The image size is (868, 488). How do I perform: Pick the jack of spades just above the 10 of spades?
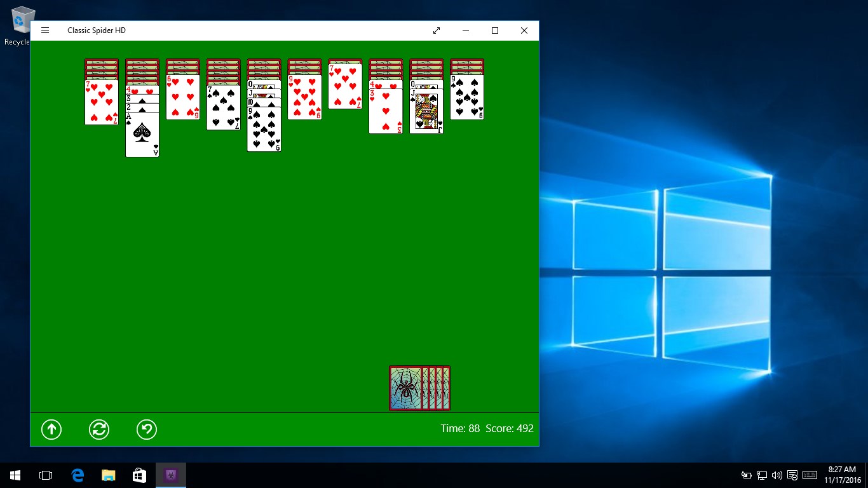coord(264,93)
